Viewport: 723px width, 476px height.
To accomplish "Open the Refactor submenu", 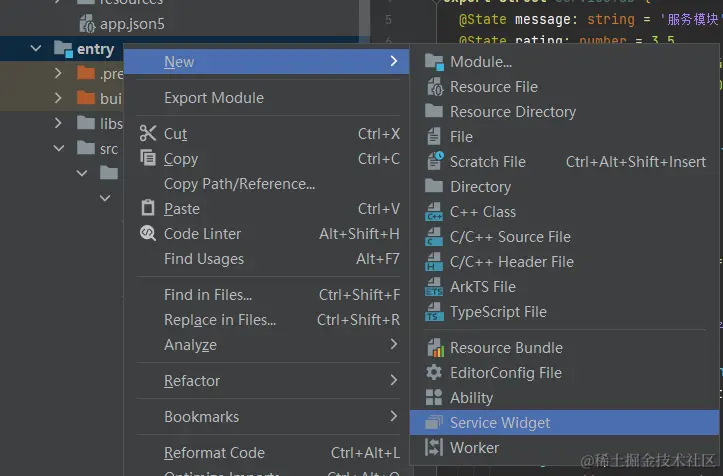I will pyautogui.click(x=192, y=381).
